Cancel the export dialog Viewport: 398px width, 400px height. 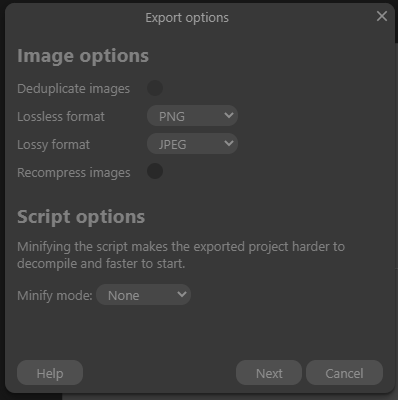[x=344, y=373]
